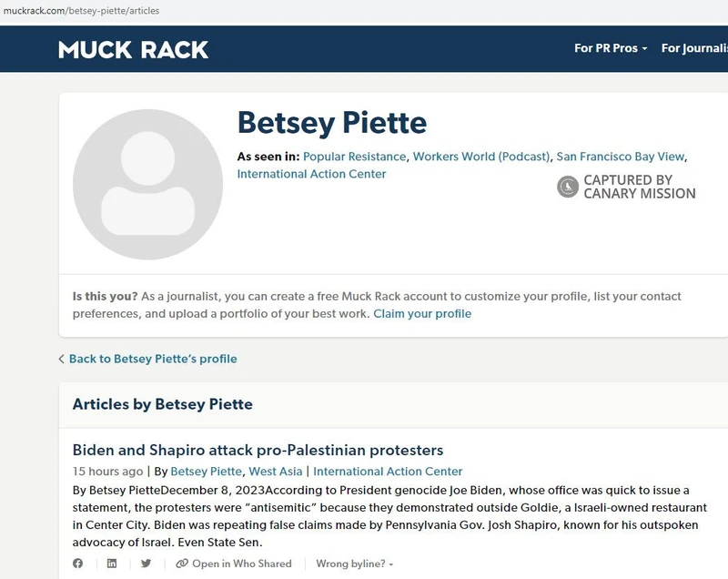The height and width of the screenshot is (579, 728).
Task: Share the article on LinkedIn
Action: pyautogui.click(x=111, y=564)
